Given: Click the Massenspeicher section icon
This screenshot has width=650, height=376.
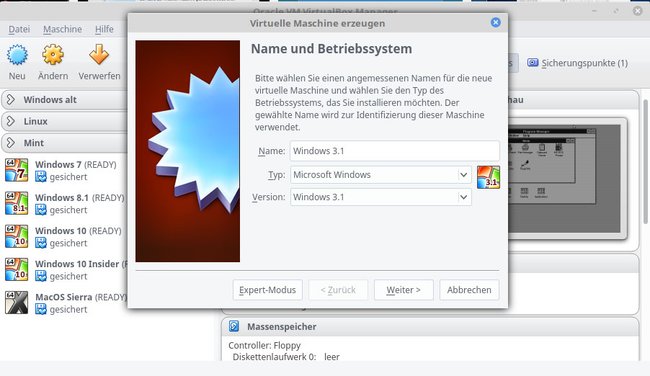Looking at the screenshot, I should [x=234, y=326].
